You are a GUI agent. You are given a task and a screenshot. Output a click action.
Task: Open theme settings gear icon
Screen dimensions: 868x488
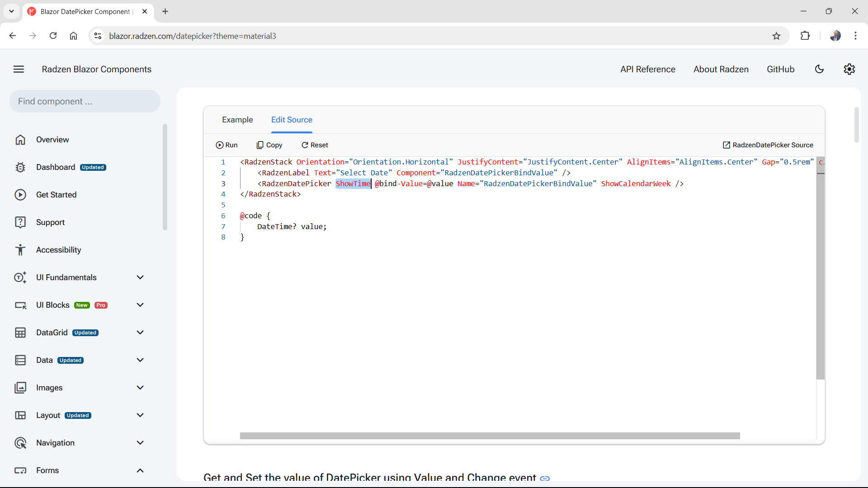[849, 69]
